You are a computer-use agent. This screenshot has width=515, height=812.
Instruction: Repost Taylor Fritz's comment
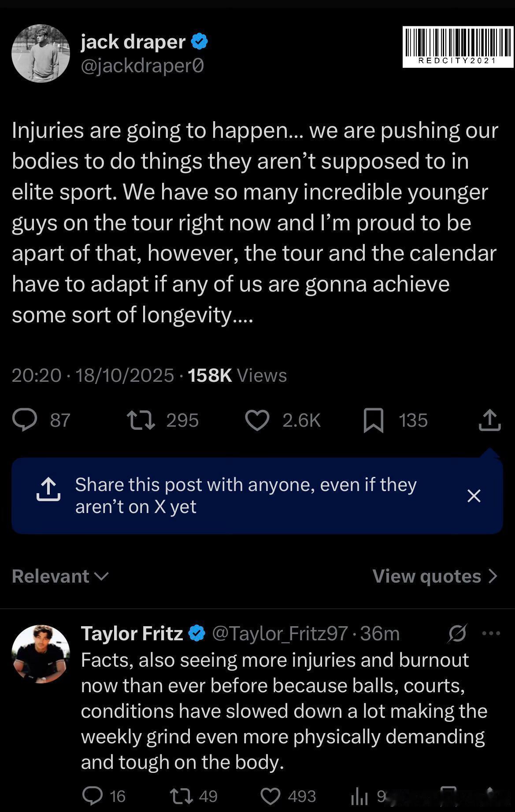pos(181,796)
